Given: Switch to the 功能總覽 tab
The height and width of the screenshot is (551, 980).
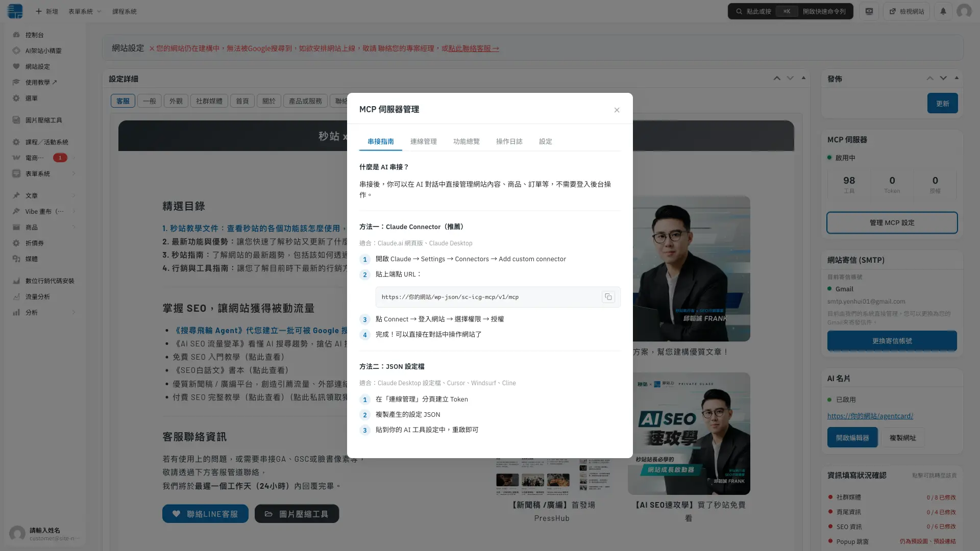Looking at the screenshot, I should [x=466, y=141].
